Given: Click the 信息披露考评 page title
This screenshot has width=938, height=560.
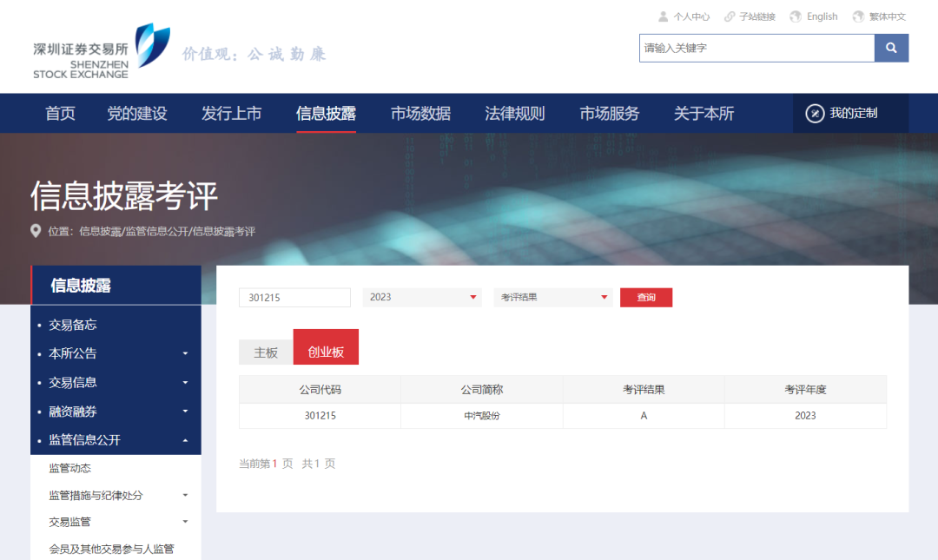Looking at the screenshot, I should [124, 195].
